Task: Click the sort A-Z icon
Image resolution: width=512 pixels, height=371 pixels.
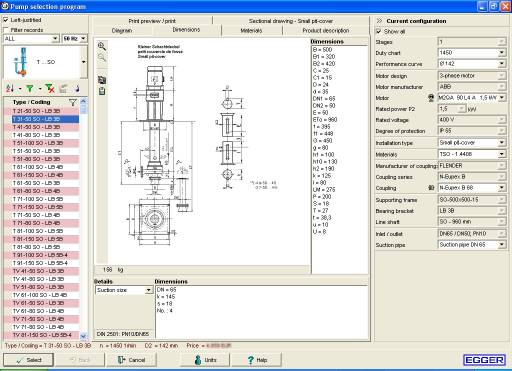Action: pos(10,88)
